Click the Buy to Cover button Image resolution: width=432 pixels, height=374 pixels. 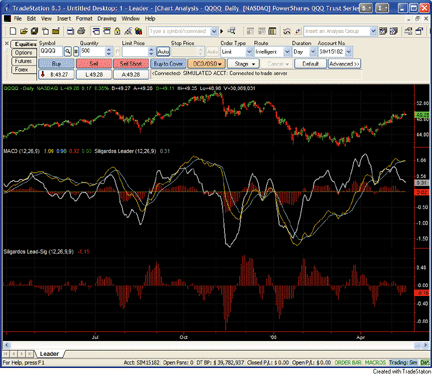coord(168,64)
